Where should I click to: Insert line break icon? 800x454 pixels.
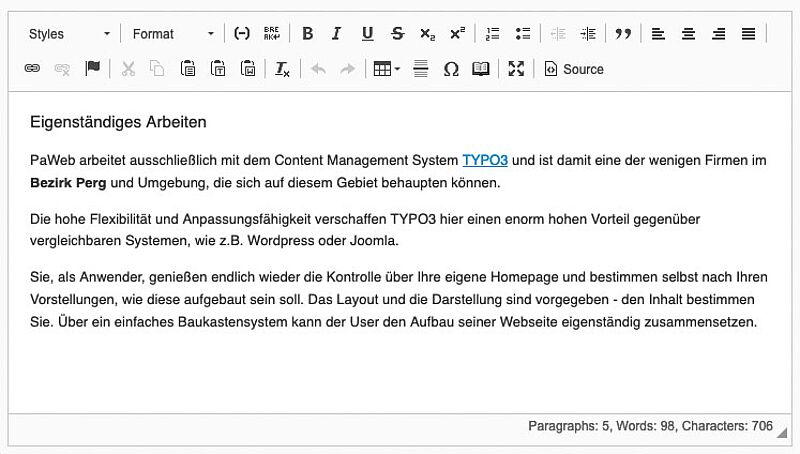point(271,34)
